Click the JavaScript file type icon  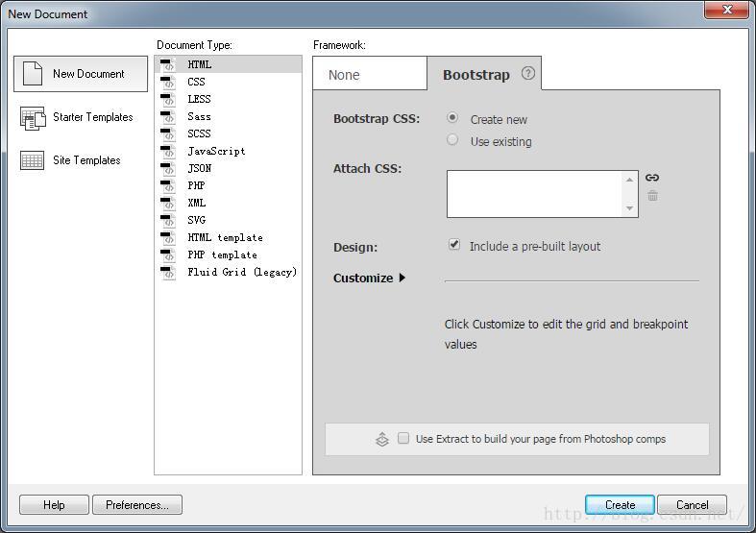168,152
